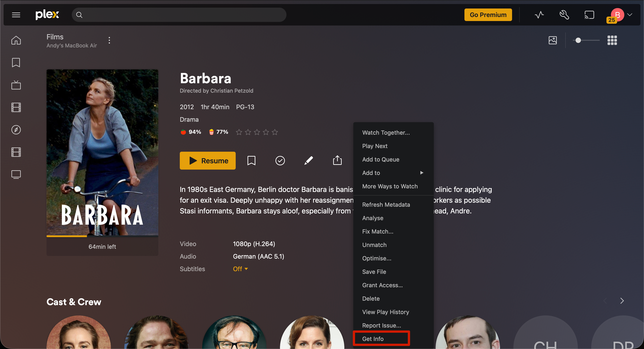The image size is (644, 349).
Task: Open the Activity pulse icon
Action: click(539, 15)
